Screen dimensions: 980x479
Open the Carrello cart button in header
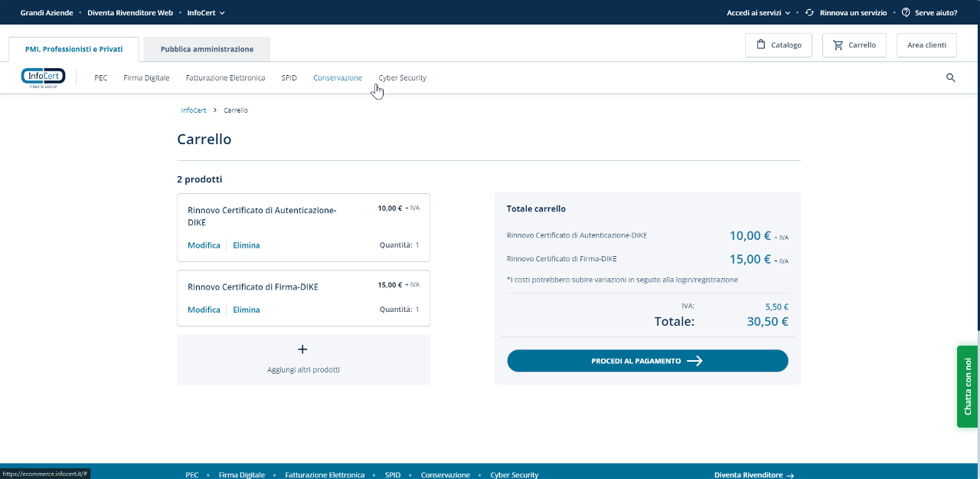click(854, 45)
